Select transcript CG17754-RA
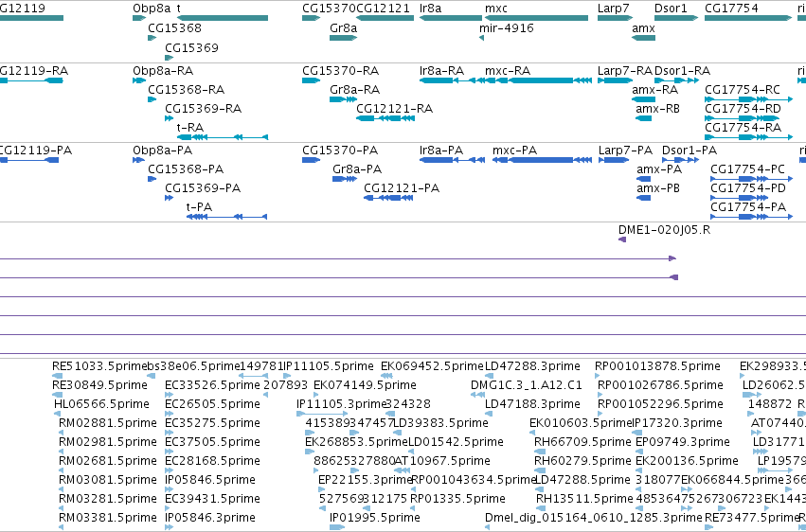Viewport: 806px width, 532px height. pyautogui.click(x=748, y=137)
